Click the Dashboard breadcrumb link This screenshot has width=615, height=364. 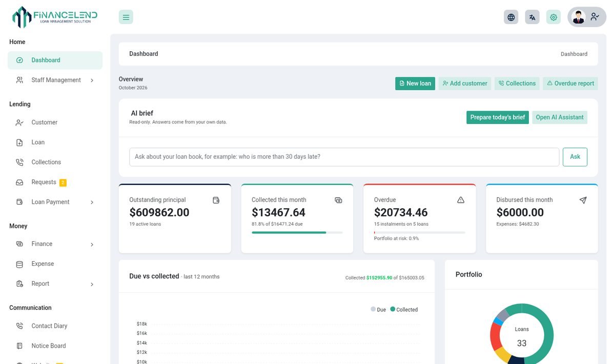[x=574, y=54]
